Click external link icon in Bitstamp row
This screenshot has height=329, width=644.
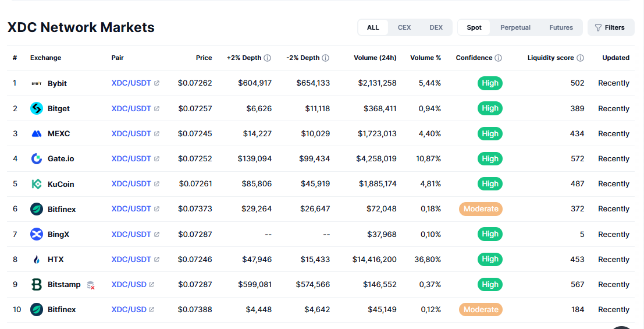152,285
